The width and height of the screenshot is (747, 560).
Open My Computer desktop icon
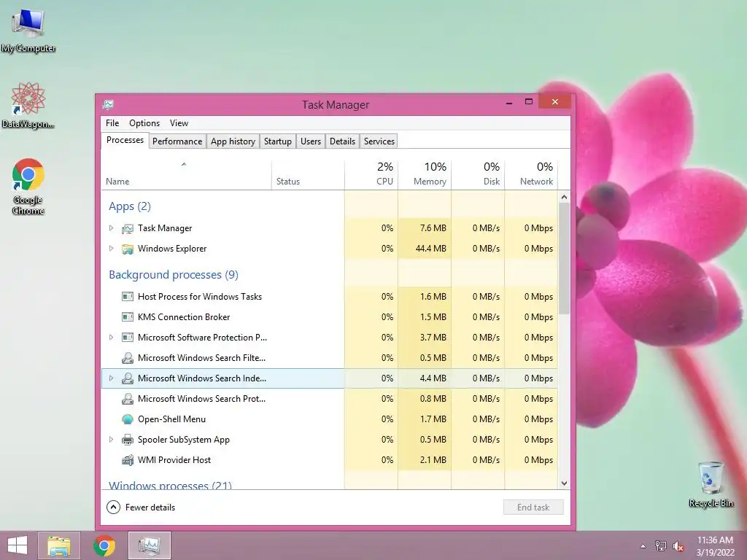[28, 29]
